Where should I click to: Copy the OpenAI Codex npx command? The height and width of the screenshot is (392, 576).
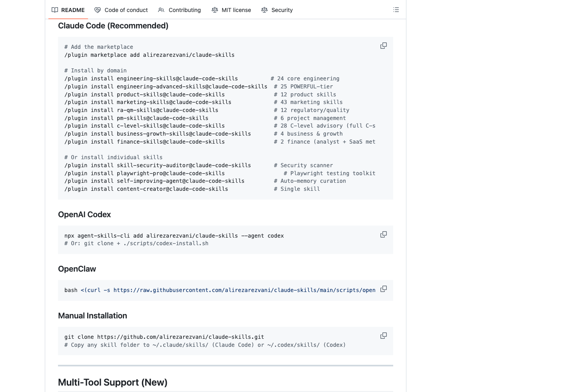tap(384, 234)
